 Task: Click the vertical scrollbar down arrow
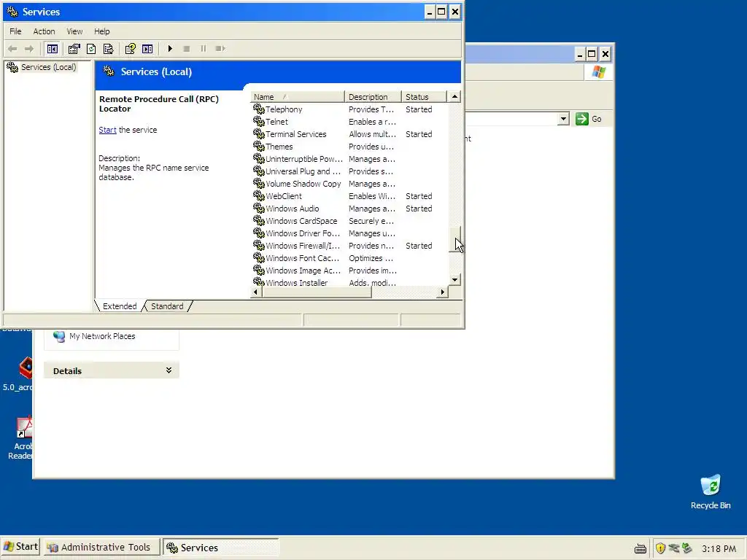(x=455, y=280)
